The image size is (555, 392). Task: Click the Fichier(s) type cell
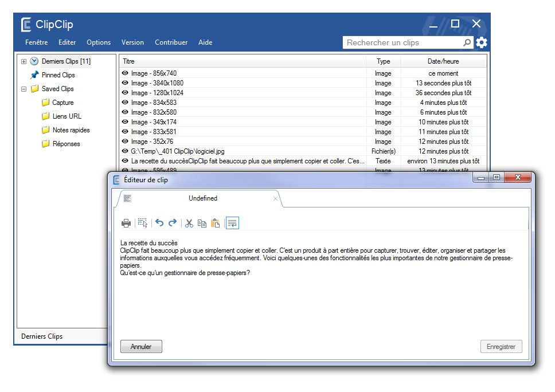384,151
